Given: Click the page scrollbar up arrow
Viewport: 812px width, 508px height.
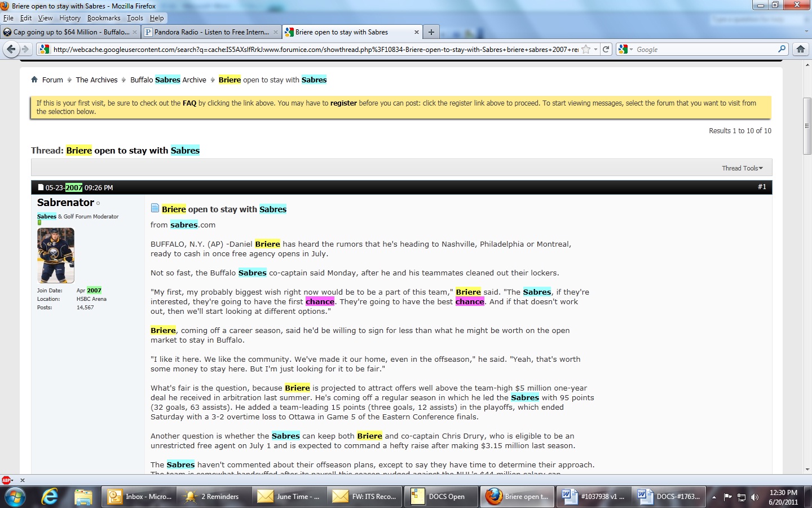Looking at the screenshot, I should click(807, 65).
